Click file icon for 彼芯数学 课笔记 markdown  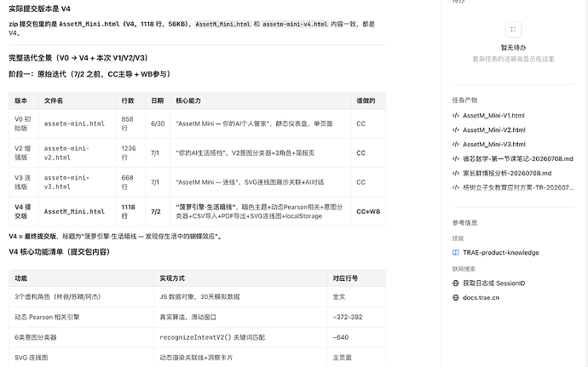[x=456, y=159]
